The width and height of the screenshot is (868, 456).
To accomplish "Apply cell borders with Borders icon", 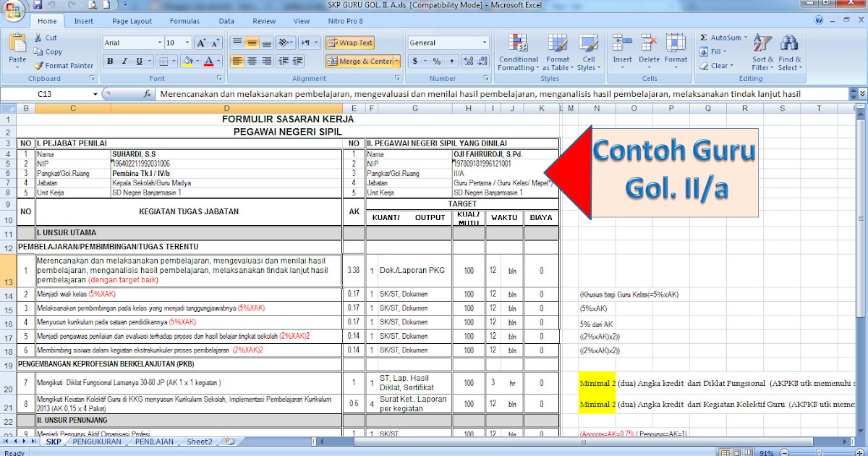I will (163, 62).
